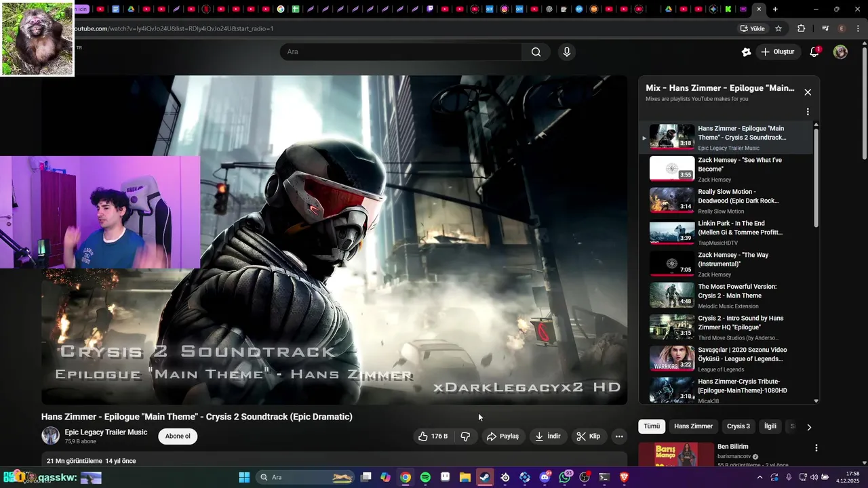Subscribe with the Abone ol button
The image size is (868, 488).
coord(178,436)
